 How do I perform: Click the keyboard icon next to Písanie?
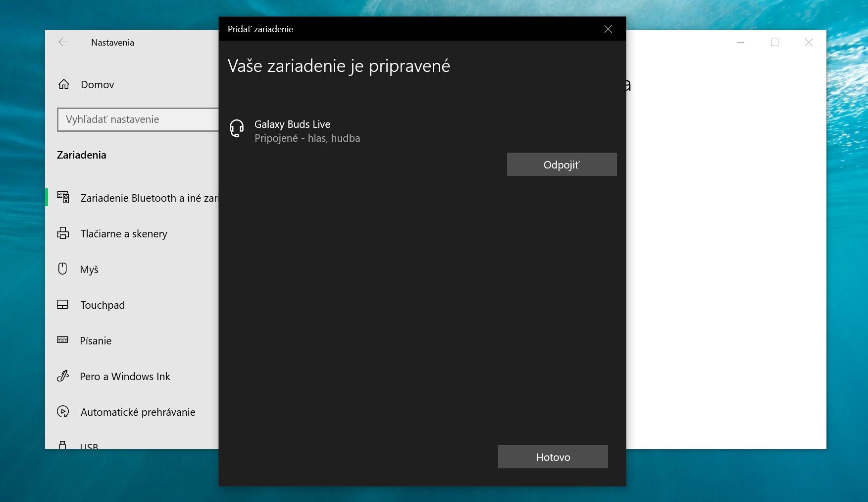pos(63,340)
